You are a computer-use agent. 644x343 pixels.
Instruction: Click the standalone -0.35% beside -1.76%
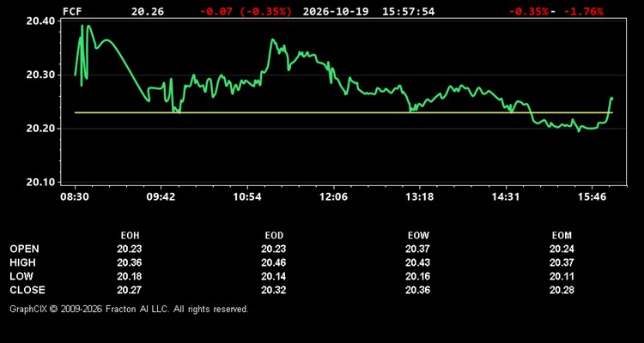click(x=529, y=11)
